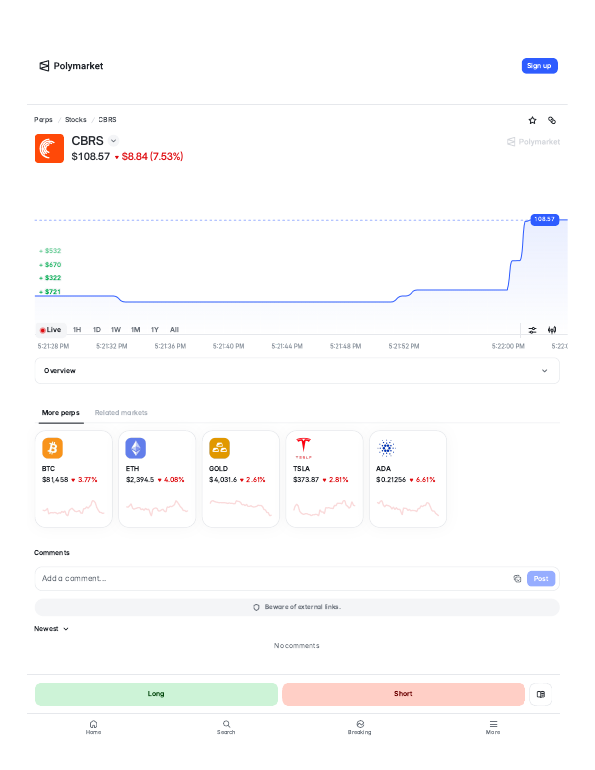Click the CBRS price $108.57

click(91, 157)
